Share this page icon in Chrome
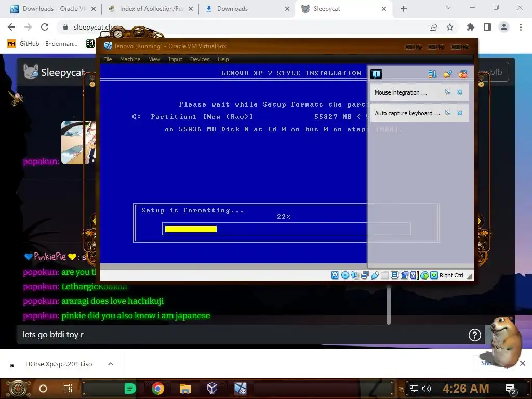Image resolution: width=532 pixels, height=399 pixels. click(x=433, y=27)
